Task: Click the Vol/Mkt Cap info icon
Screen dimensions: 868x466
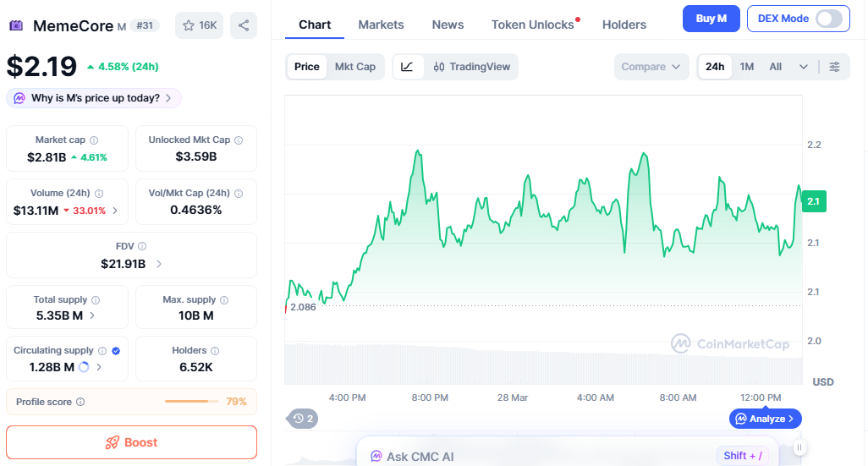Action: coord(239,194)
